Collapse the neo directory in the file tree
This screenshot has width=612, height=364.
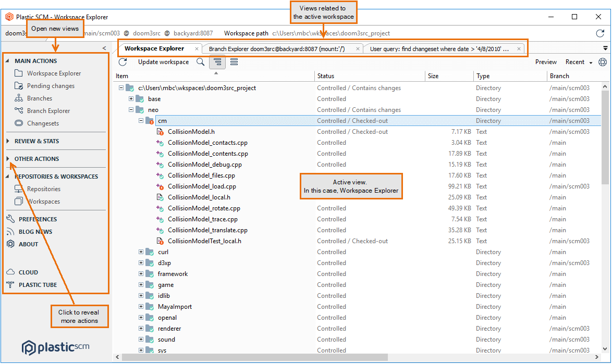click(x=131, y=109)
